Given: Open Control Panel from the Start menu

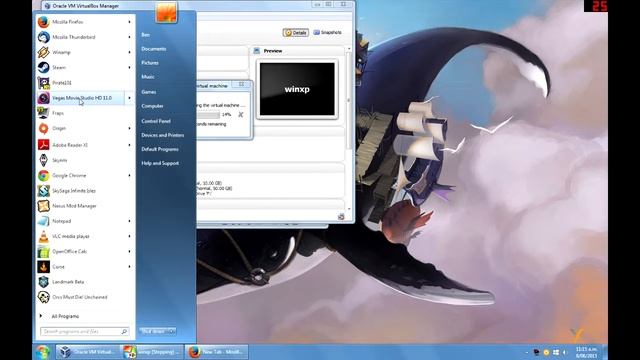Looking at the screenshot, I should (x=156, y=121).
